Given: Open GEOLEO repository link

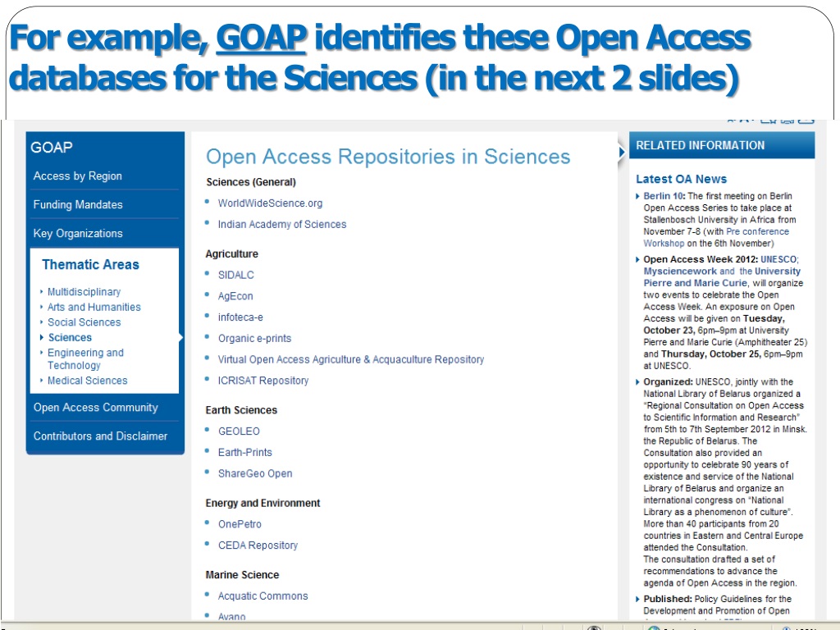Looking at the screenshot, I should 239,431.
